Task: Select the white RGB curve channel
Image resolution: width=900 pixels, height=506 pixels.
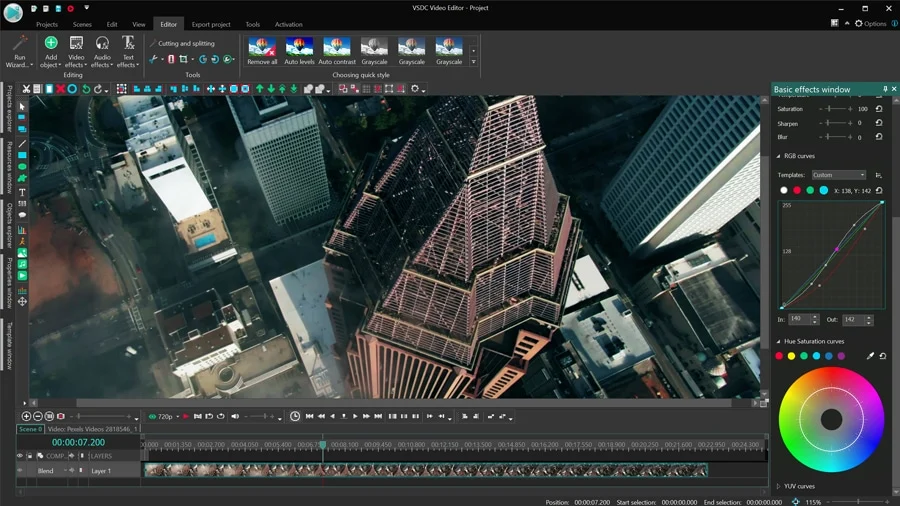Action: coord(784,190)
